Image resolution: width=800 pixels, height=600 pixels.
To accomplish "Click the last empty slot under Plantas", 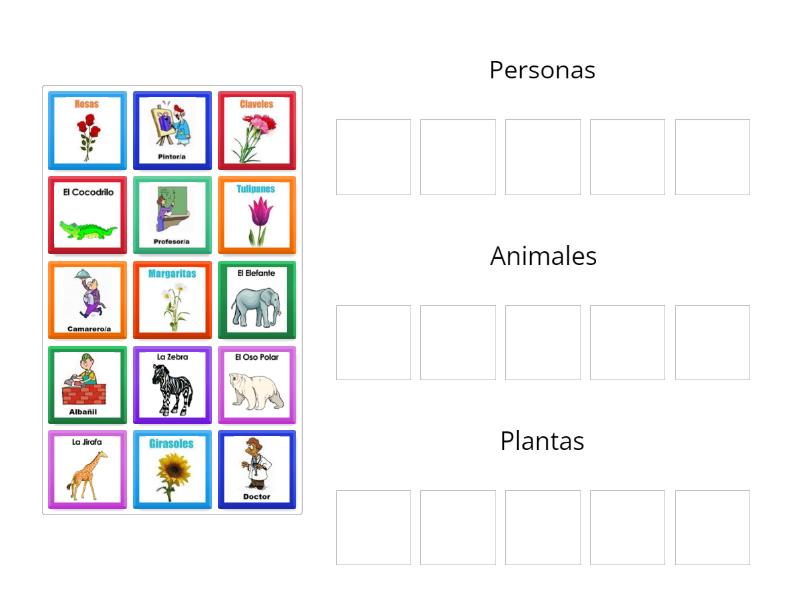I will click(712, 527).
